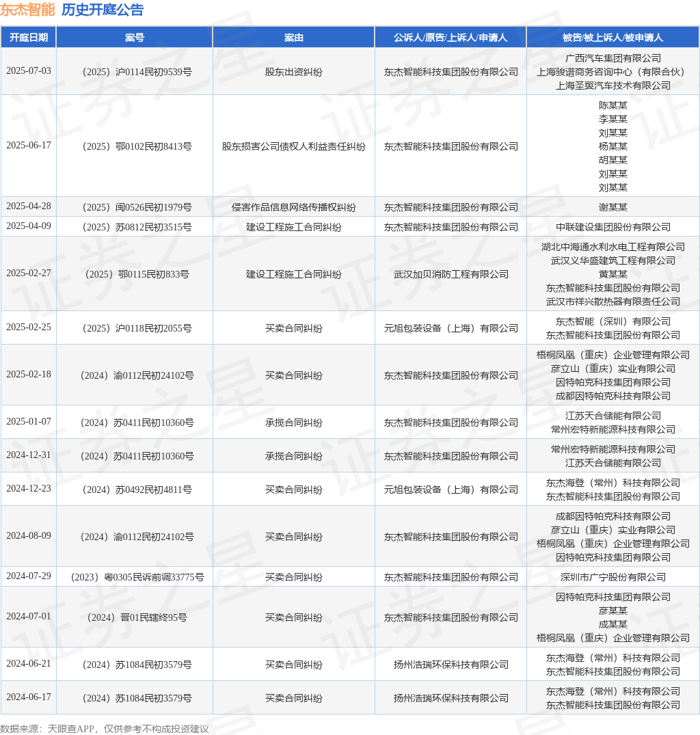Click the 案由 column header
Image resolution: width=700 pixels, height=735 pixels.
click(x=294, y=38)
